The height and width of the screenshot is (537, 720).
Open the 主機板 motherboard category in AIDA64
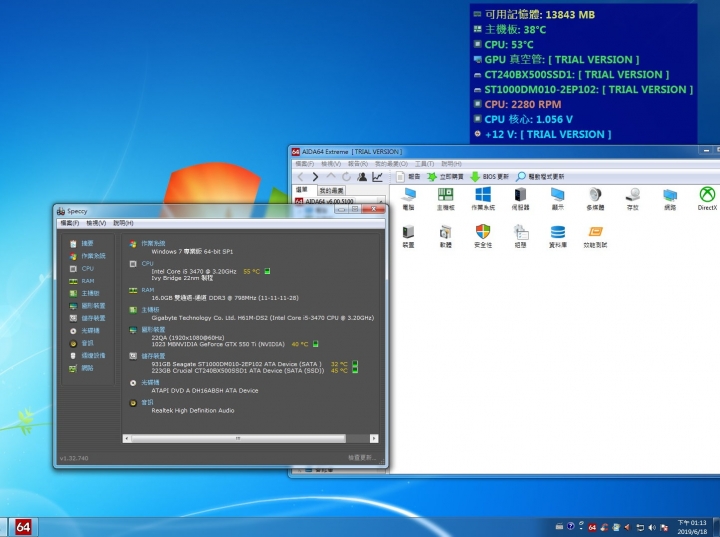point(445,198)
